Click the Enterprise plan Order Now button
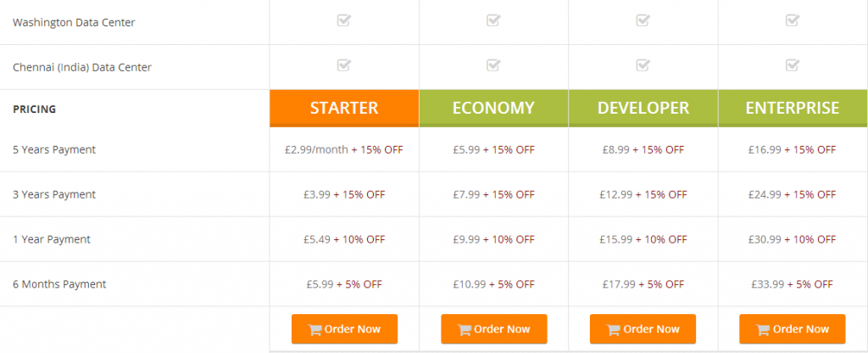 (793, 329)
